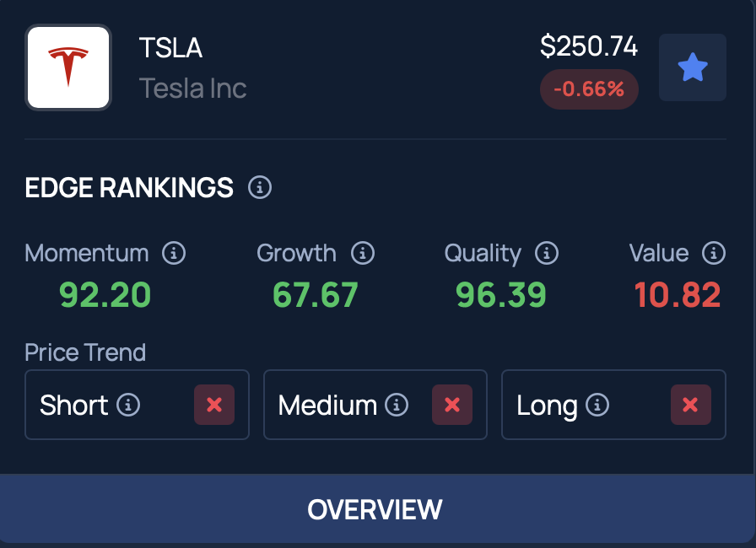The image size is (756, 548).
Task: Open the Overview tab
Action: [x=375, y=509]
